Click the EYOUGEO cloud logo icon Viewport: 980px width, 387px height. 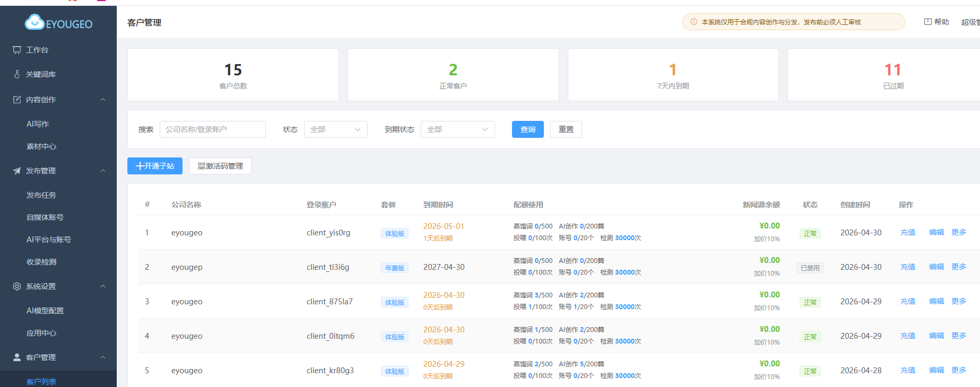35,22
